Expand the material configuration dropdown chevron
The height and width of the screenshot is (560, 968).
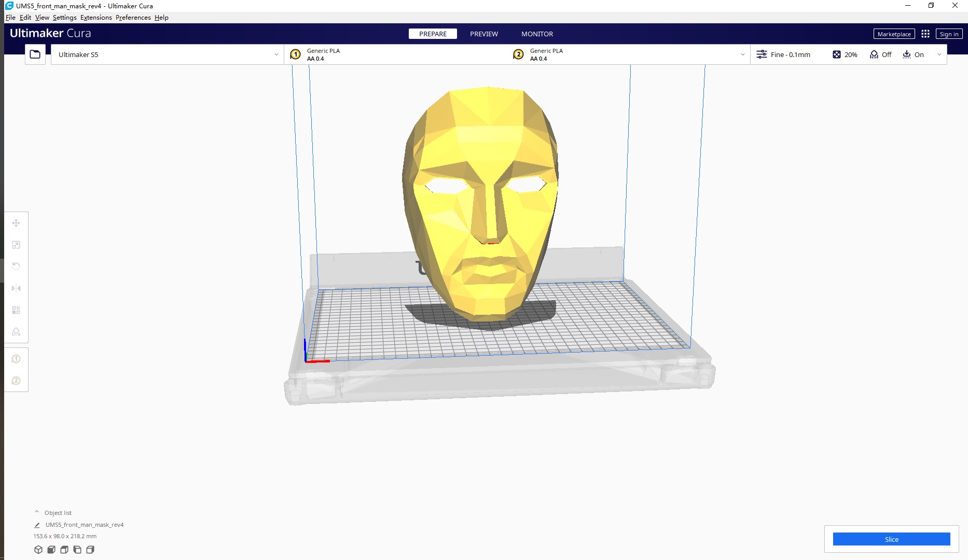742,54
